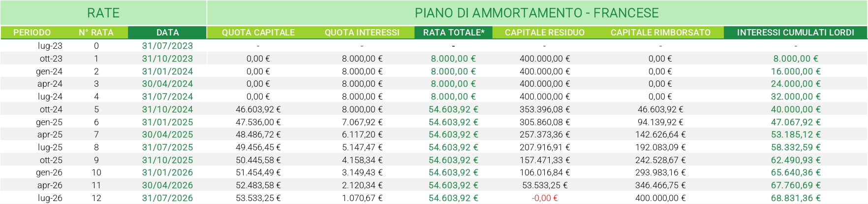Viewport: 868px width, 204px height.
Task: Select the CAPITALE RESIDUO column header
Action: coord(545,33)
